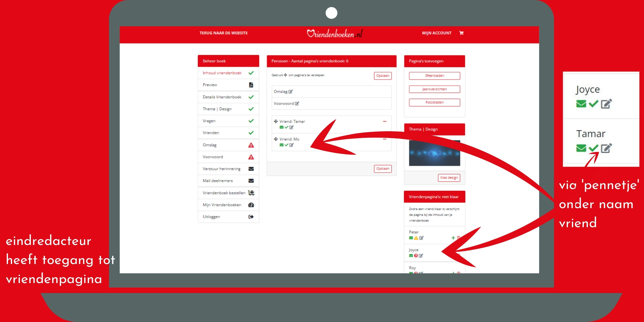Open Inhoud vriendenboek in the sidebar
The height and width of the screenshot is (322, 644).
(228, 73)
